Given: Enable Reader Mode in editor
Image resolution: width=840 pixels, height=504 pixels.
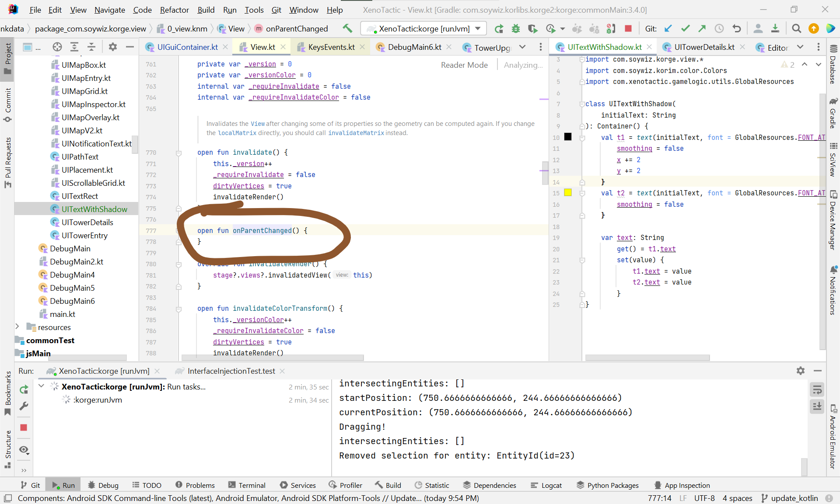Looking at the screenshot, I should [464, 65].
